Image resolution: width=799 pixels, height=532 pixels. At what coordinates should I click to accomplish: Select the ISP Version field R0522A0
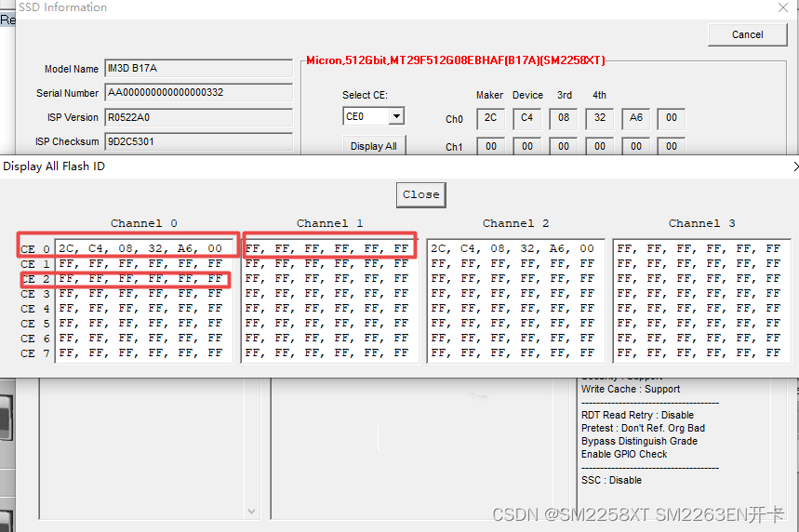tap(199, 117)
